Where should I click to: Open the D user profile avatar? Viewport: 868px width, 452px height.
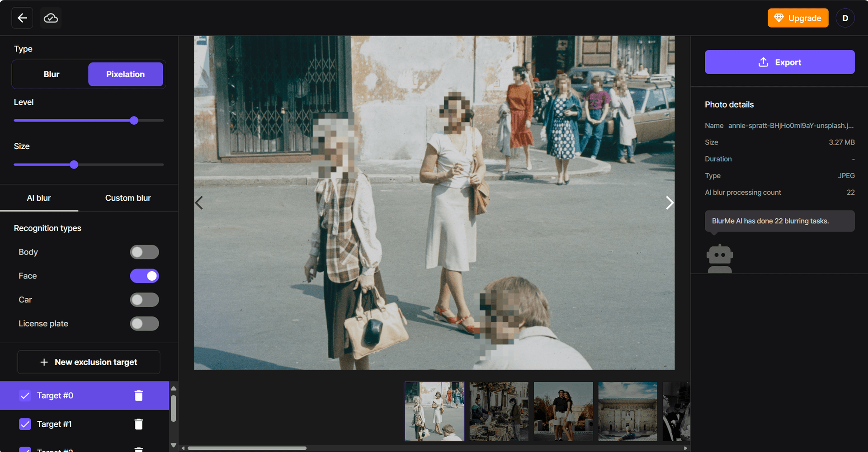pyautogui.click(x=845, y=18)
